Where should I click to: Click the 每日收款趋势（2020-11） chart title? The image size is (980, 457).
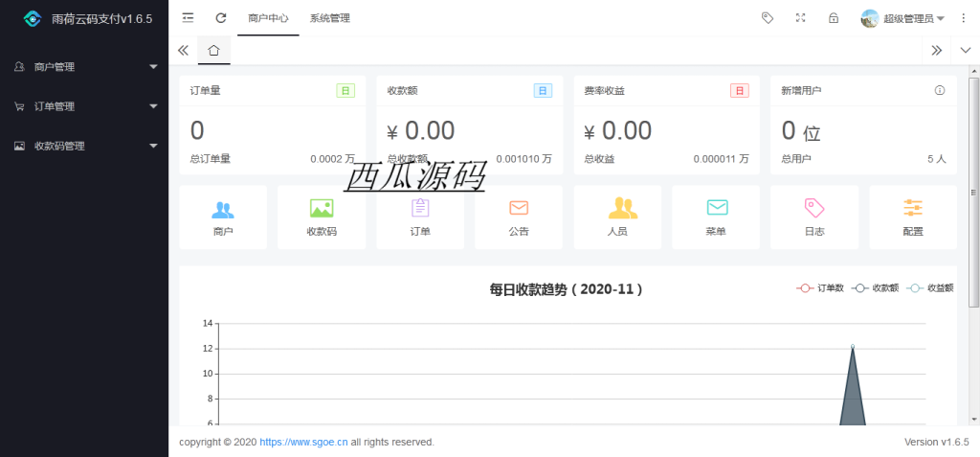pyautogui.click(x=567, y=289)
